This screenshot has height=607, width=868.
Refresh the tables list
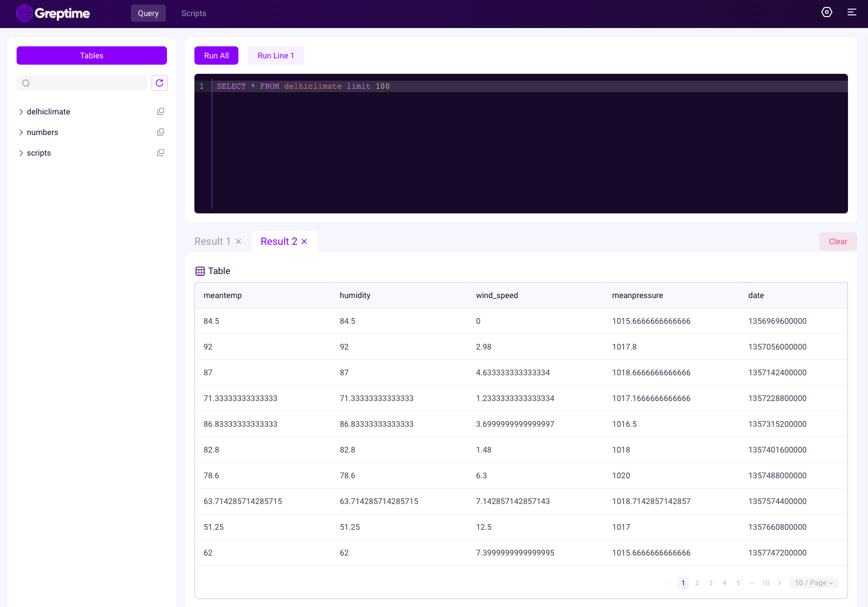[x=160, y=83]
